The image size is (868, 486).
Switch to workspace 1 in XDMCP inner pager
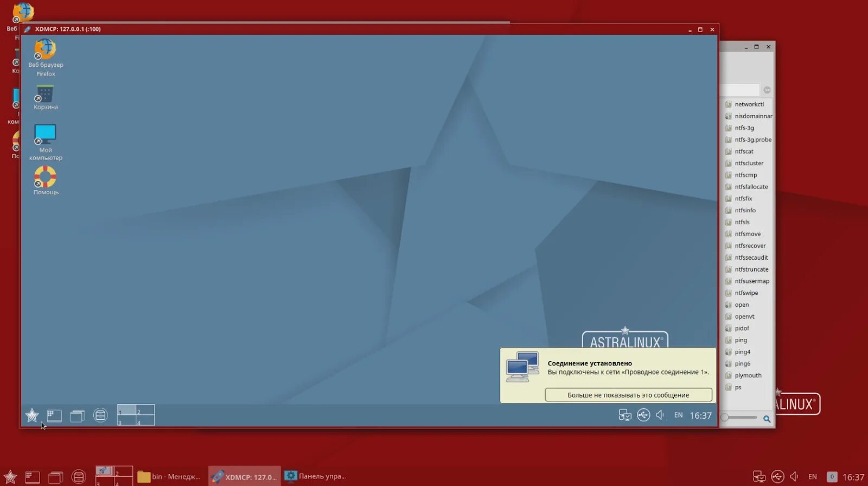pyautogui.click(x=127, y=410)
